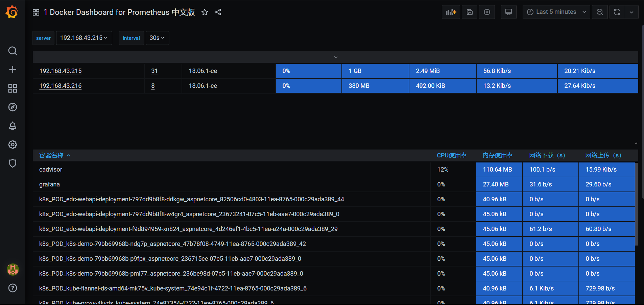The height and width of the screenshot is (305, 644).
Task: Cycle view mode monitor icon
Action: point(508,12)
